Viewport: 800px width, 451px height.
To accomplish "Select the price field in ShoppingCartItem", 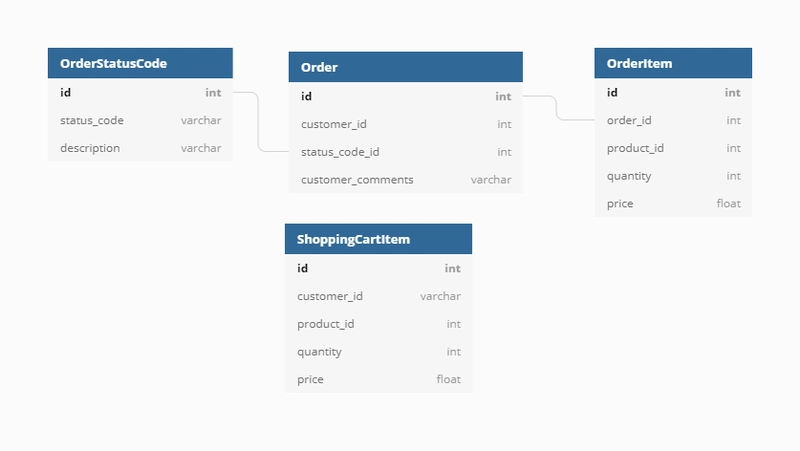I will click(378, 379).
